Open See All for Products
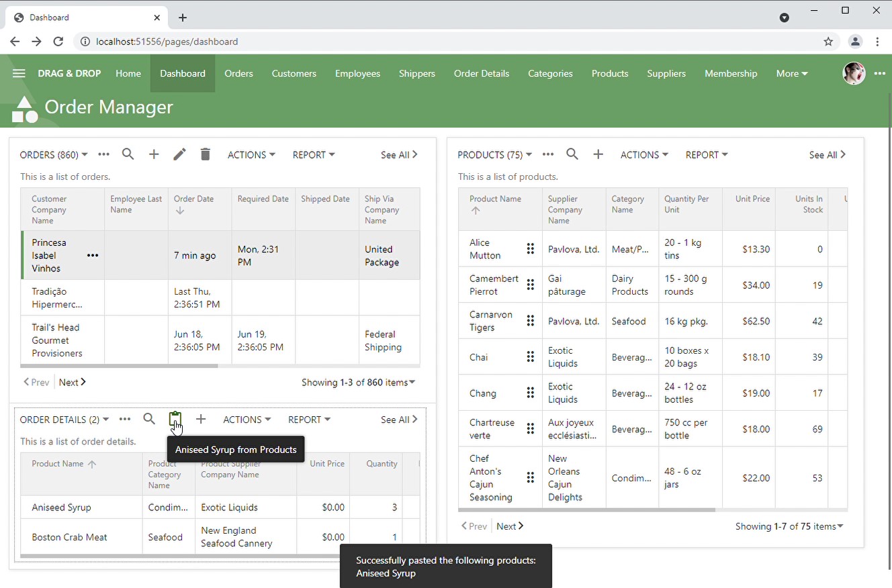This screenshot has width=892, height=588. coord(827,154)
